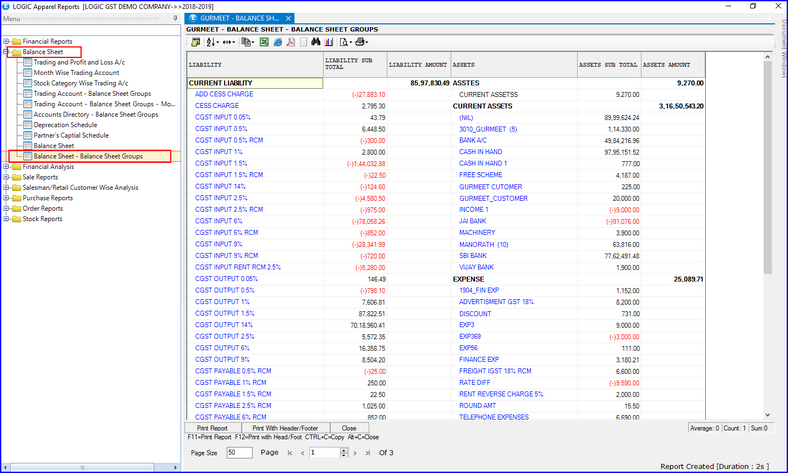Collapse the Balance Sheet folder
Image resolution: width=788 pixels, height=473 pixels.
6,52
